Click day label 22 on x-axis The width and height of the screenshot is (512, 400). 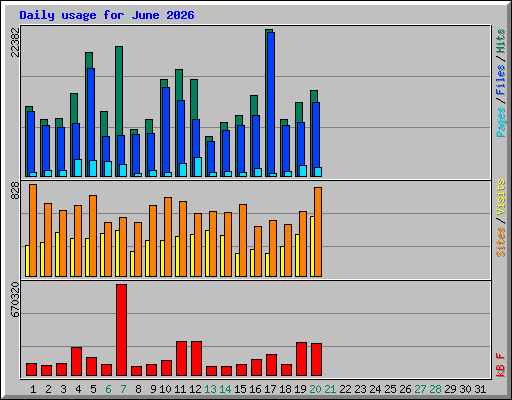(345, 389)
